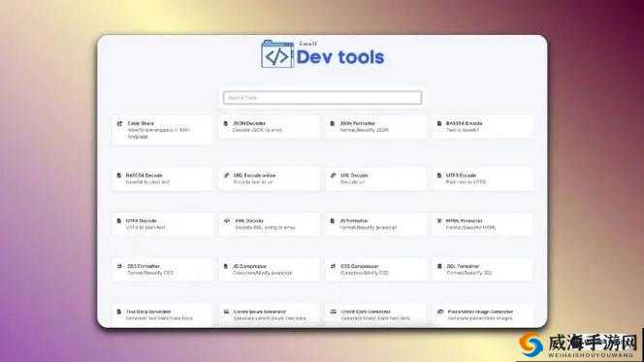Image resolution: width=644 pixels, height=362 pixels.
Task: Click the CSS Formatter icon
Action: coord(119,266)
